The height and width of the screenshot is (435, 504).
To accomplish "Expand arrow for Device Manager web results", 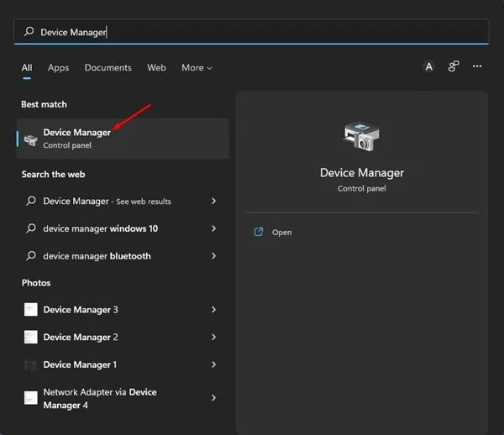I will 214,202.
